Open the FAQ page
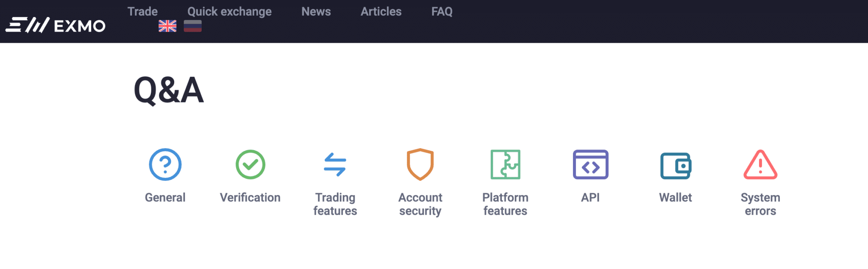The height and width of the screenshot is (269, 868). (x=442, y=11)
